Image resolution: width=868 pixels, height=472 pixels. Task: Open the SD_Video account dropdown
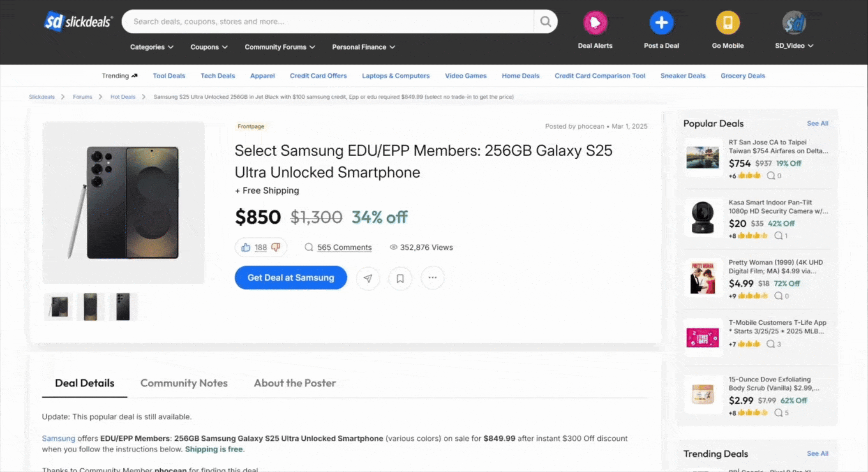coord(794,46)
